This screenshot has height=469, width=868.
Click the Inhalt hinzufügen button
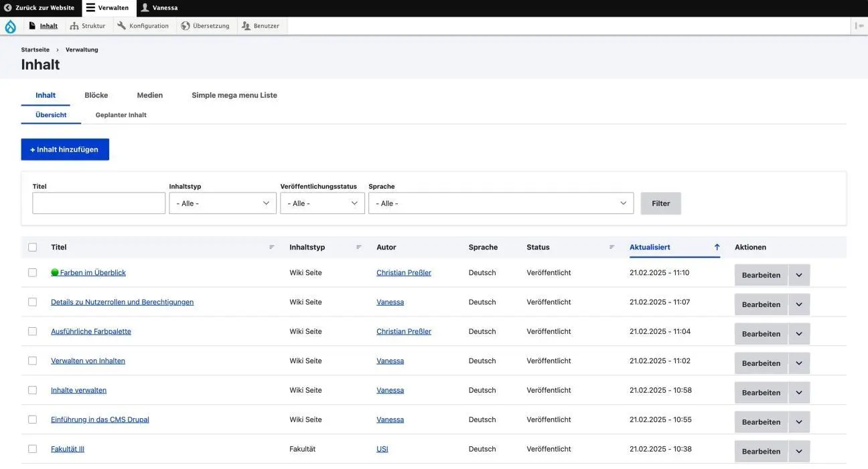tap(65, 150)
